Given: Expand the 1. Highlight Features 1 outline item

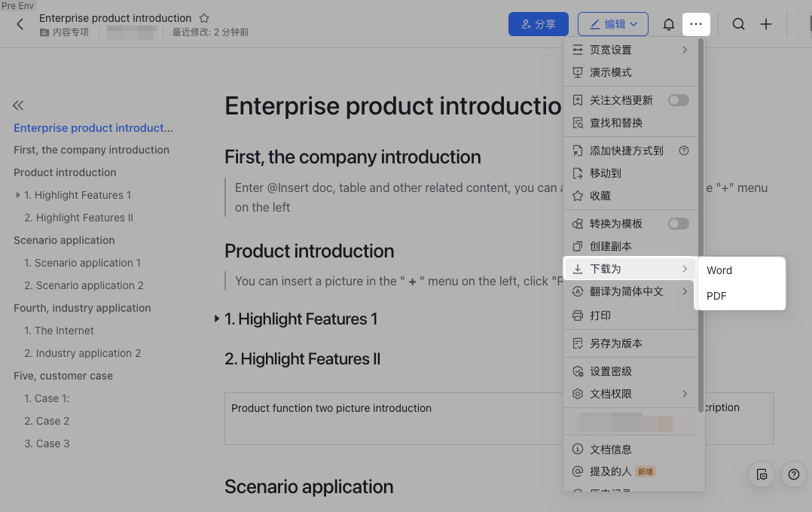Looking at the screenshot, I should (17, 194).
